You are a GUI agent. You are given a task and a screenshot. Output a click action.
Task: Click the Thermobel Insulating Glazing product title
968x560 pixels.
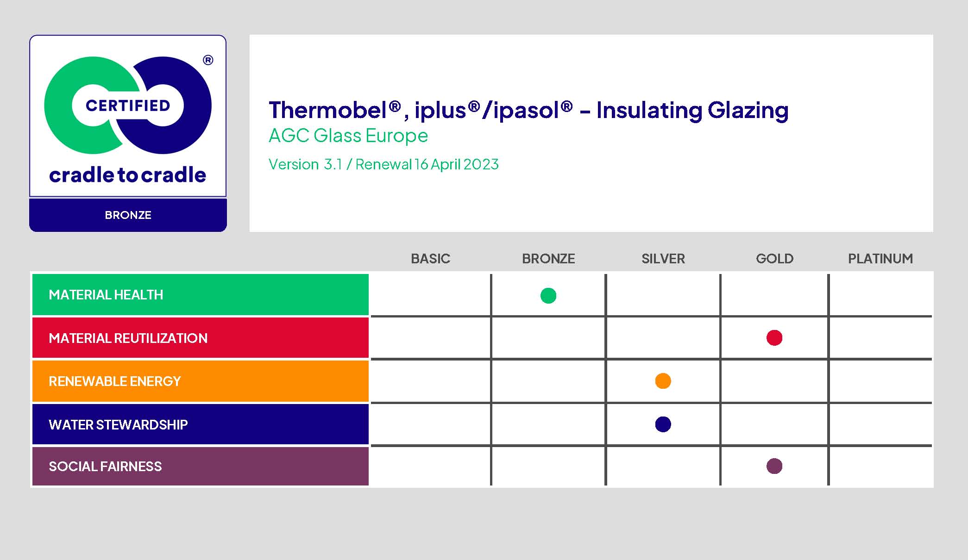528,111
